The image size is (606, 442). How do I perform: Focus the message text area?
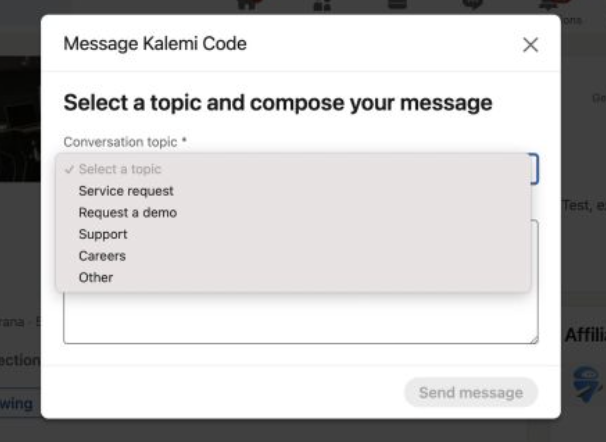[x=301, y=317]
